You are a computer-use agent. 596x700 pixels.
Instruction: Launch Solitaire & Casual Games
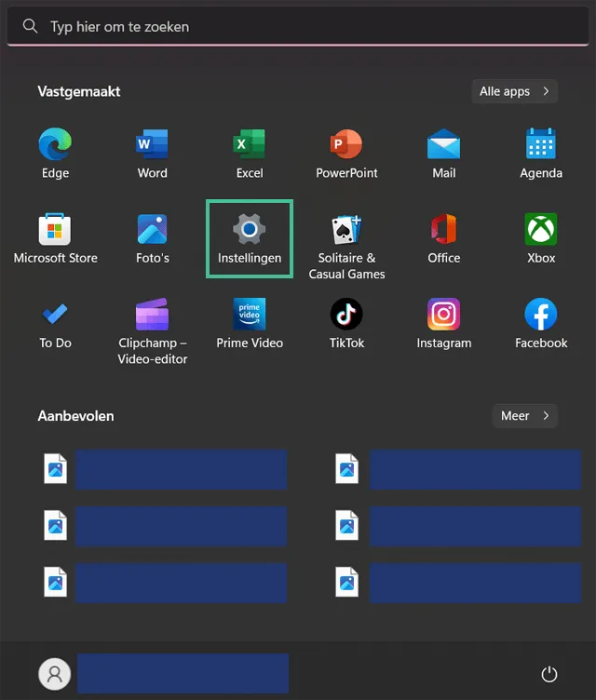tap(346, 247)
